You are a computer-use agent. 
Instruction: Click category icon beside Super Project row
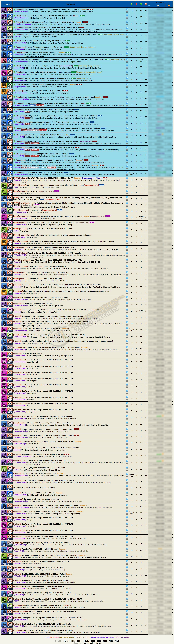tap(4, 192)
